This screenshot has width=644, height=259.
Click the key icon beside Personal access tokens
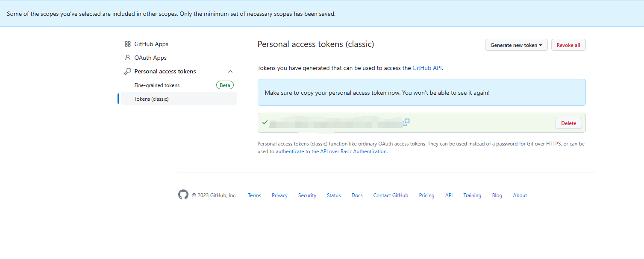(127, 71)
